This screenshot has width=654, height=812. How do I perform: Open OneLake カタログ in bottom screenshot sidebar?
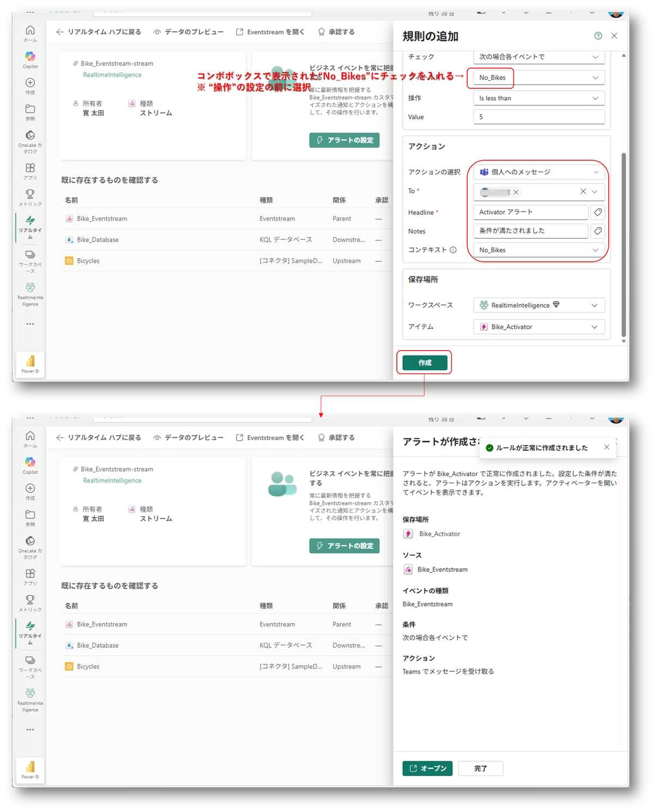tap(30, 546)
